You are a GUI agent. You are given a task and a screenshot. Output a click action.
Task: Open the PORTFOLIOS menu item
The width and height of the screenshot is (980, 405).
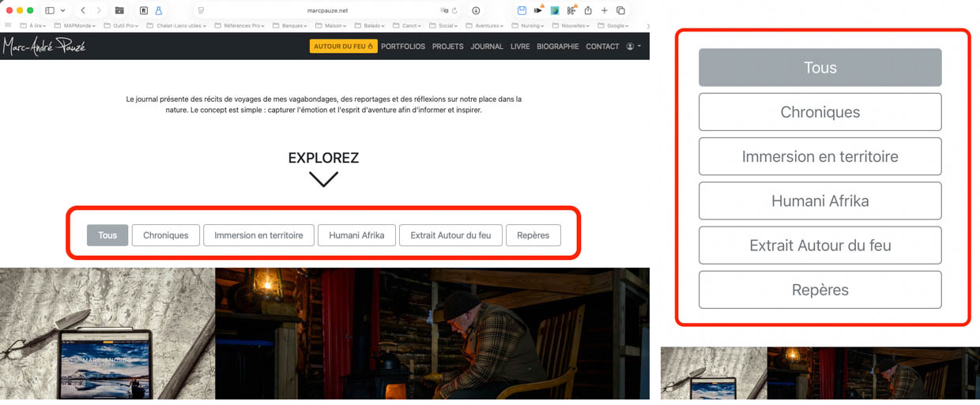point(403,47)
